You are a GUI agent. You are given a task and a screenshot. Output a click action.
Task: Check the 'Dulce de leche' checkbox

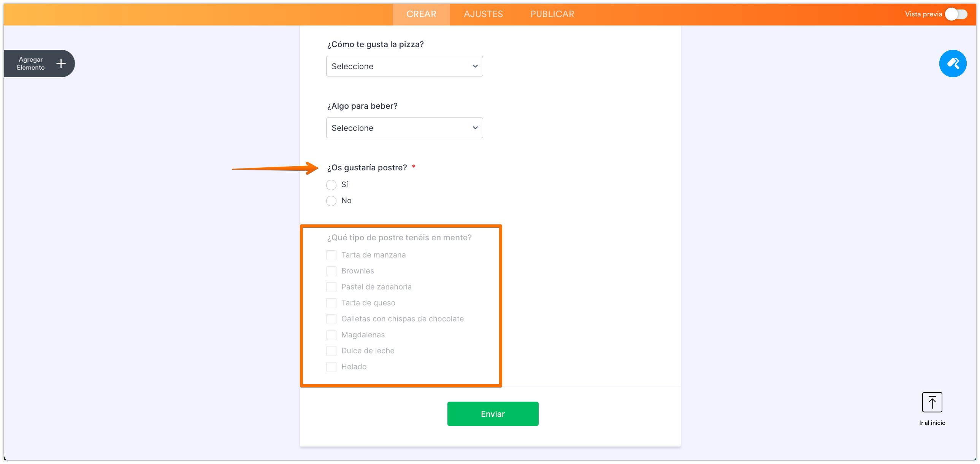331,351
